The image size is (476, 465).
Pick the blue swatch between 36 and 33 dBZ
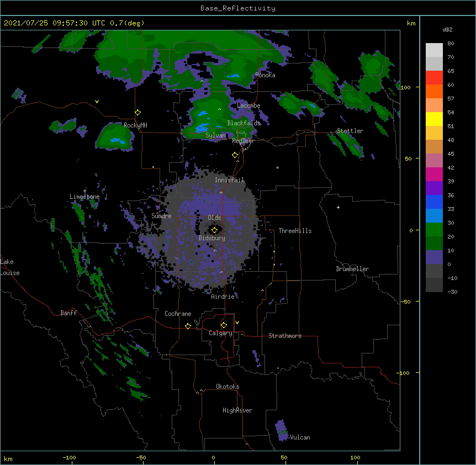click(434, 202)
